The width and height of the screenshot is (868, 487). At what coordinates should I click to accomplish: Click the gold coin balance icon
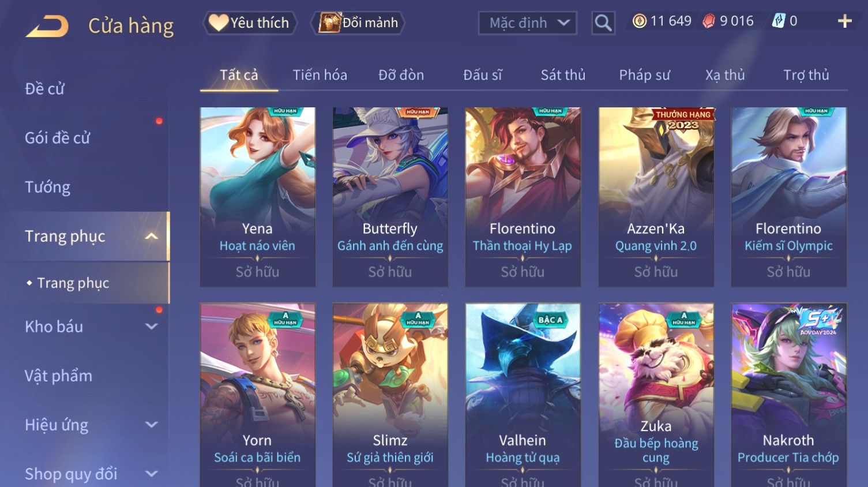coord(639,21)
